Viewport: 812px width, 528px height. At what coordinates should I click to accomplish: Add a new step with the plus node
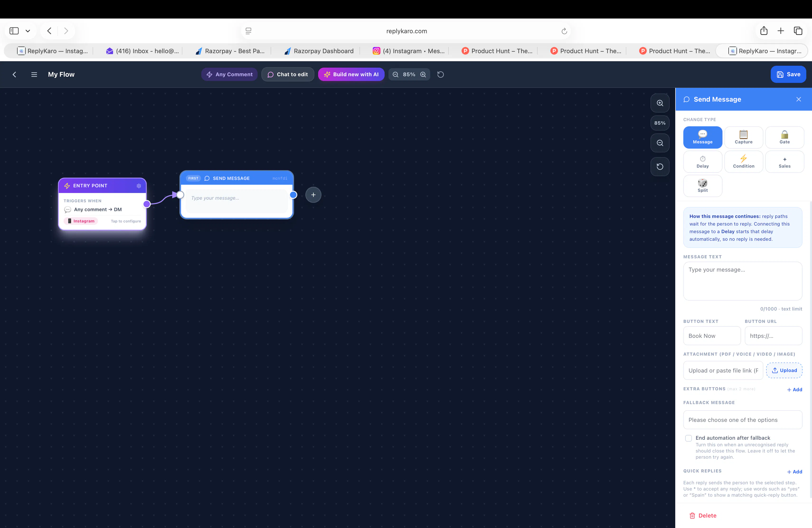coord(313,195)
